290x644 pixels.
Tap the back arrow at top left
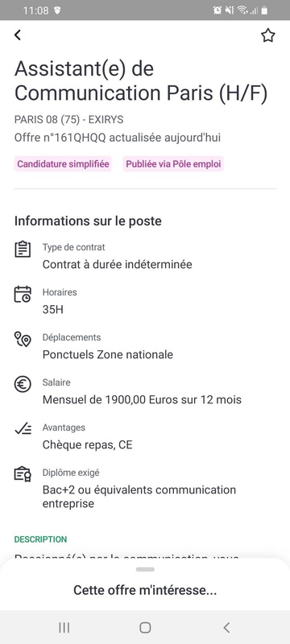[17, 35]
